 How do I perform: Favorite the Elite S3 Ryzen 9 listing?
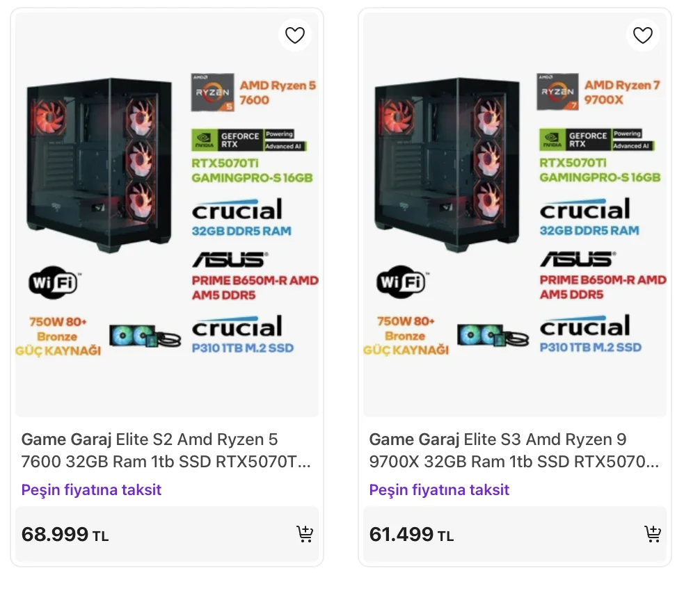tap(643, 35)
